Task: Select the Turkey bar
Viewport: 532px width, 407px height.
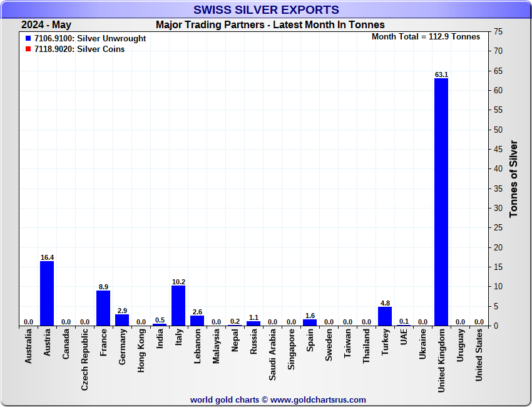Action: (x=385, y=316)
